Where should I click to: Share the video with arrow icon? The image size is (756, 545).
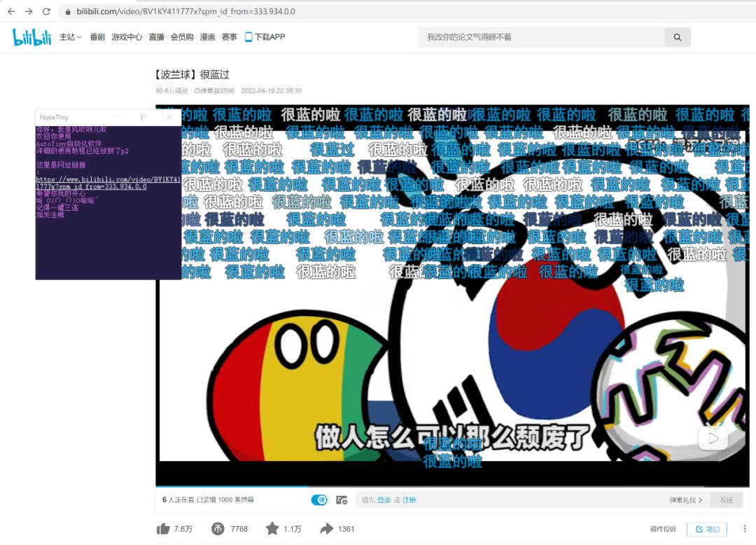tap(327, 529)
